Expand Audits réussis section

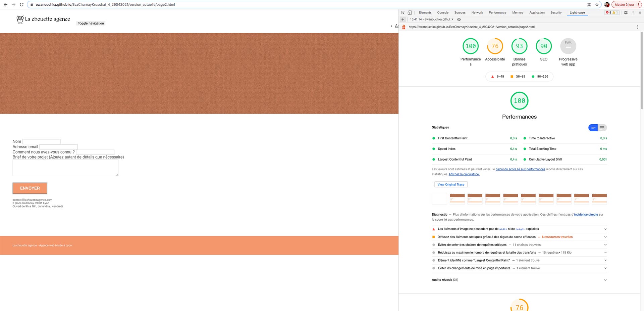[605, 279]
